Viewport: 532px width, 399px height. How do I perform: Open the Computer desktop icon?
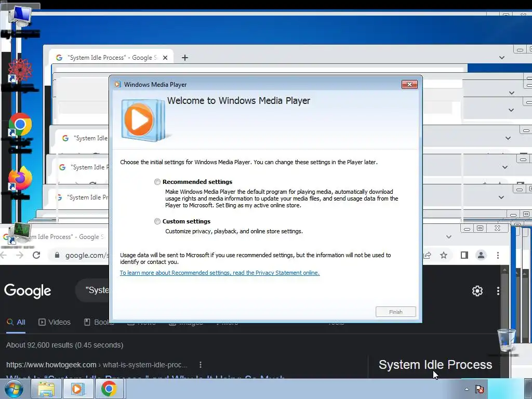click(20, 17)
